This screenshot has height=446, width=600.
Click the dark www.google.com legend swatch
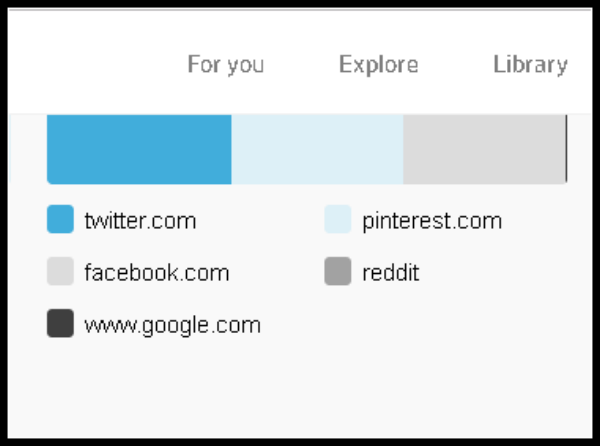(x=60, y=324)
